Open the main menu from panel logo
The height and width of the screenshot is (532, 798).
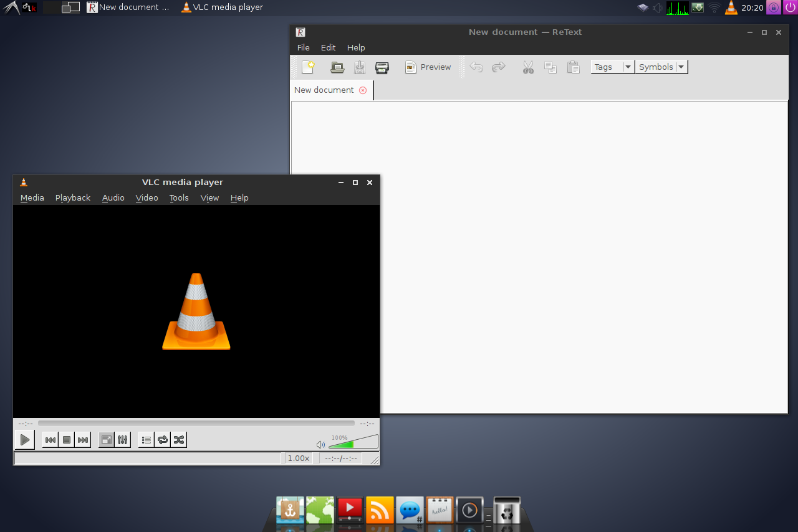pos(11,7)
